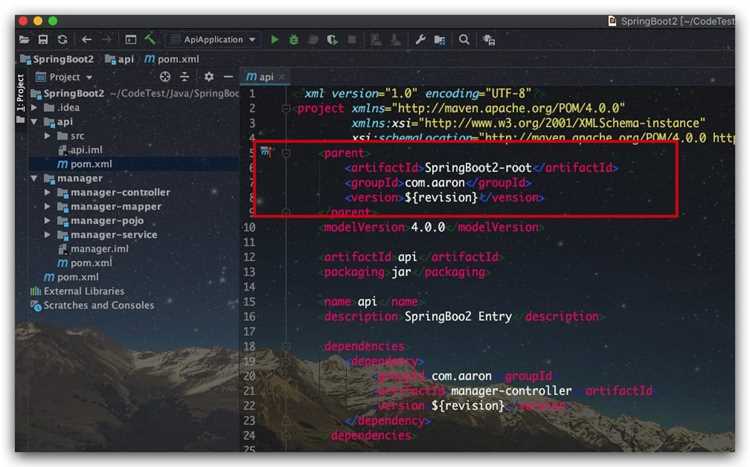Fold the parent block at line 5

point(286,153)
